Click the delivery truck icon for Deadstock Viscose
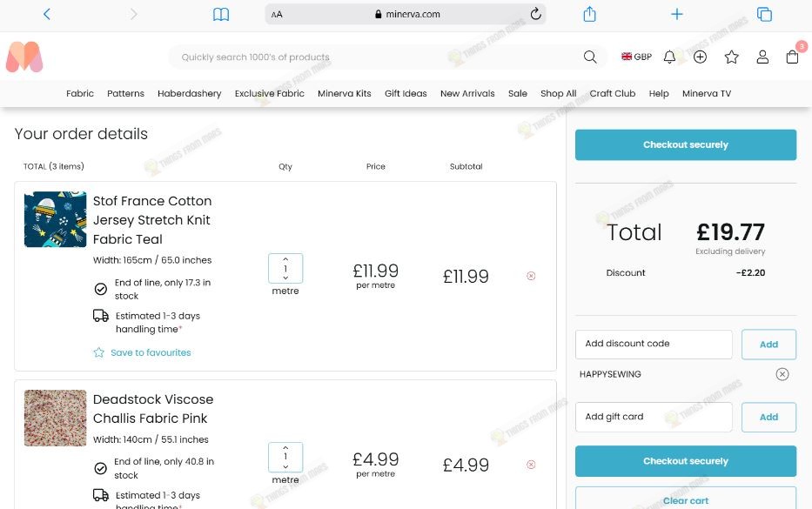Image resolution: width=812 pixels, height=509 pixels. [x=100, y=495]
